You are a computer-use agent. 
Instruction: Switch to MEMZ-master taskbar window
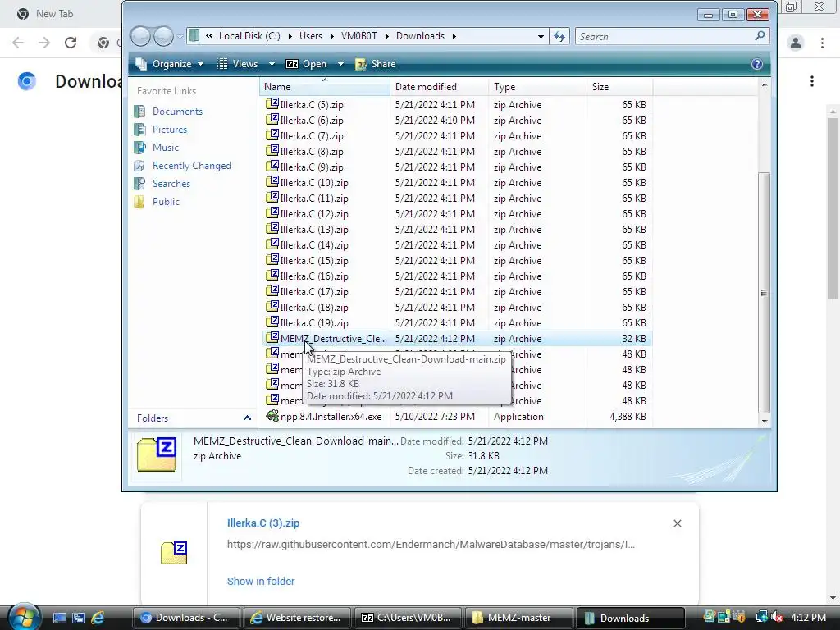tap(519, 618)
